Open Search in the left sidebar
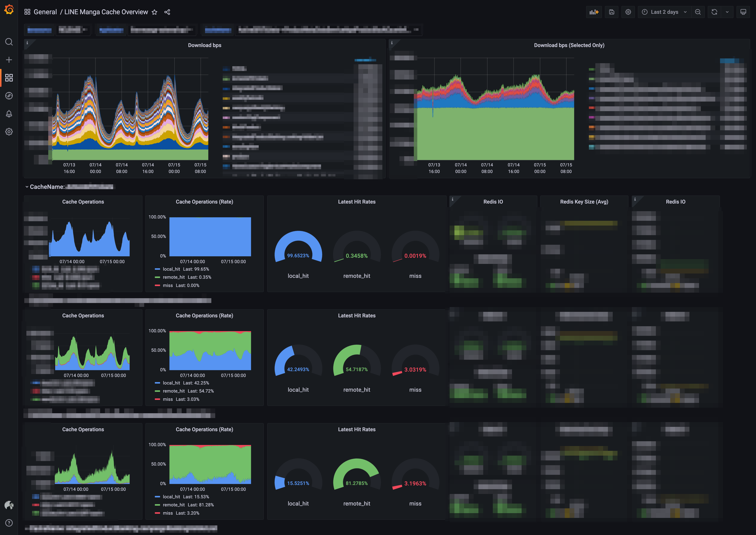This screenshot has height=535, width=756. [x=9, y=42]
